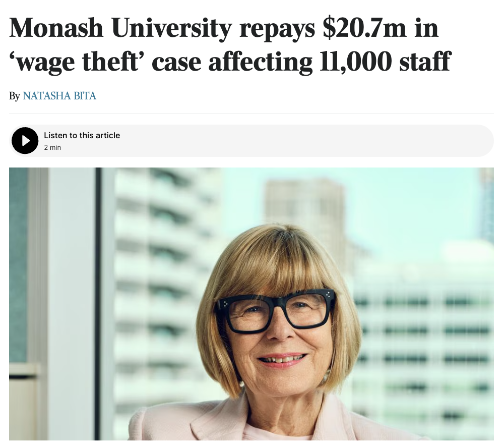The height and width of the screenshot is (445, 504).
Task: Click the play button inside the grey banner
Action: (25, 141)
